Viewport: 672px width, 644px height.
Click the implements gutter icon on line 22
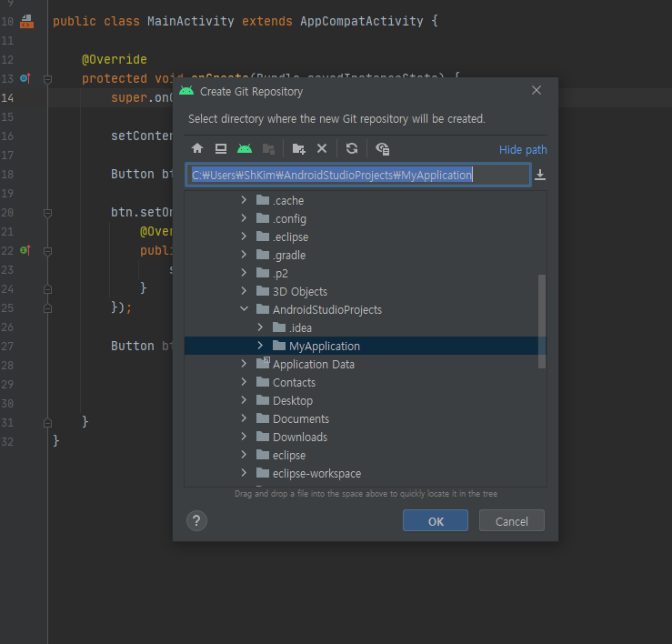[25, 250]
